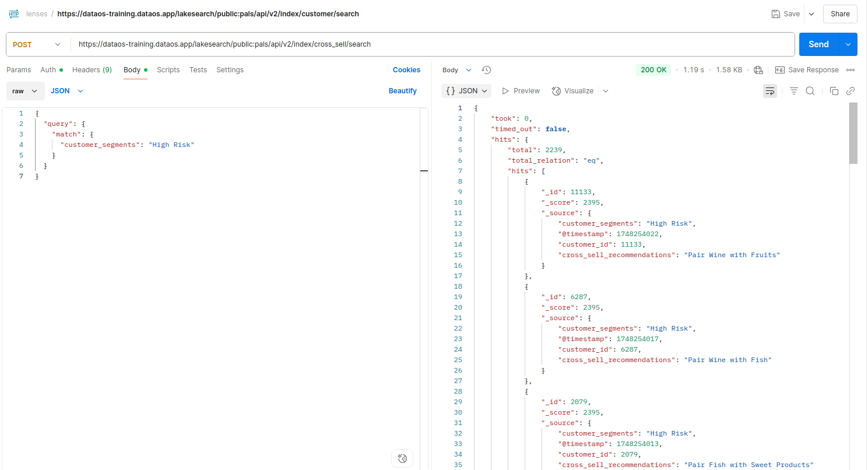Open the Cookies link
This screenshot has height=470, width=868.
406,70
